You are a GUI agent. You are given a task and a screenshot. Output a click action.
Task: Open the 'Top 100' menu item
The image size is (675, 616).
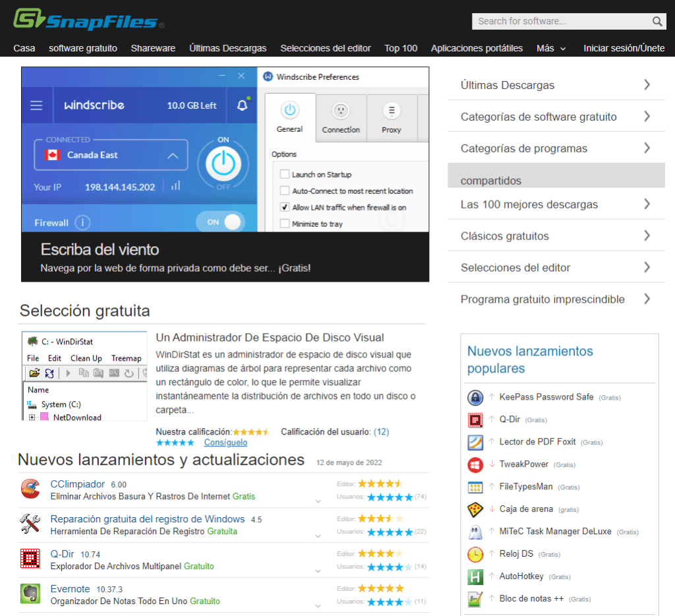[401, 47]
